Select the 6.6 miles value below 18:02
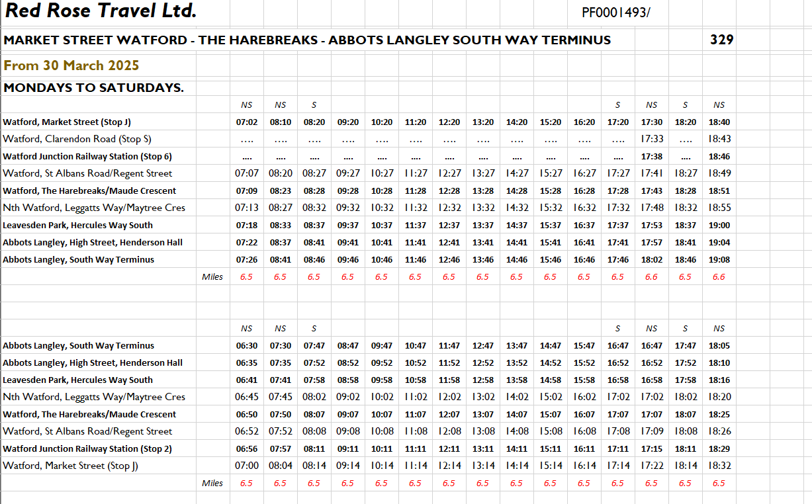The width and height of the screenshot is (812, 504). point(652,277)
